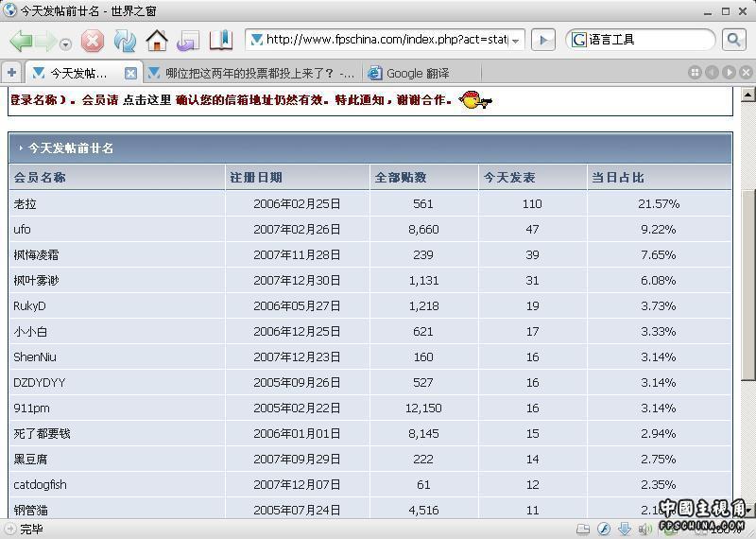Open the download manager arrow icon in the status bar
Viewport: 756px width, 539px height.
[x=625, y=530]
